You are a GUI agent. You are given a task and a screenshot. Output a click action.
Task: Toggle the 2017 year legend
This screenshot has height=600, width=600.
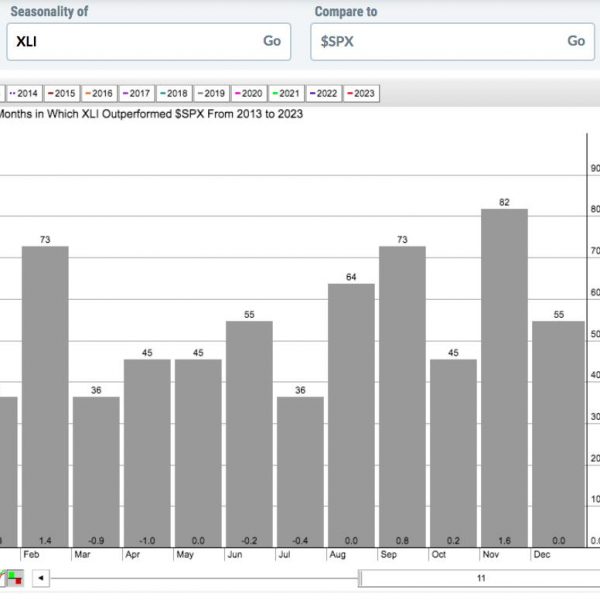pyautogui.click(x=137, y=93)
